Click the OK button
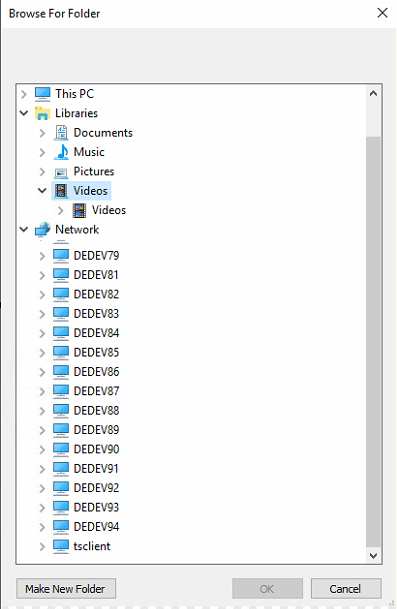 coord(267,589)
